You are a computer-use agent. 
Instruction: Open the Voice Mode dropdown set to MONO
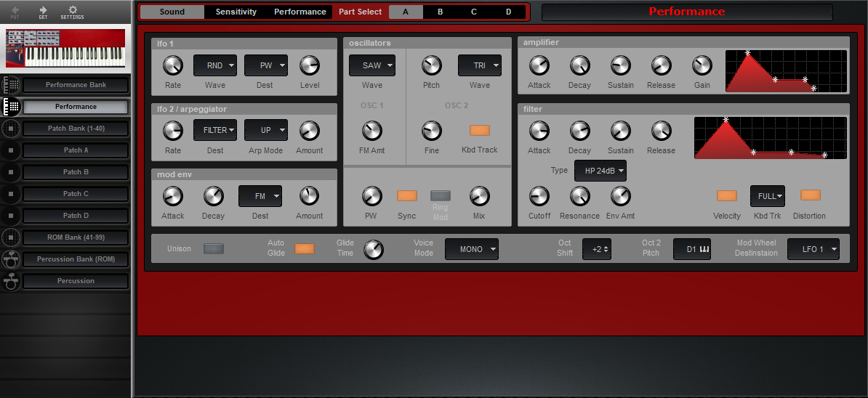(472, 249)
